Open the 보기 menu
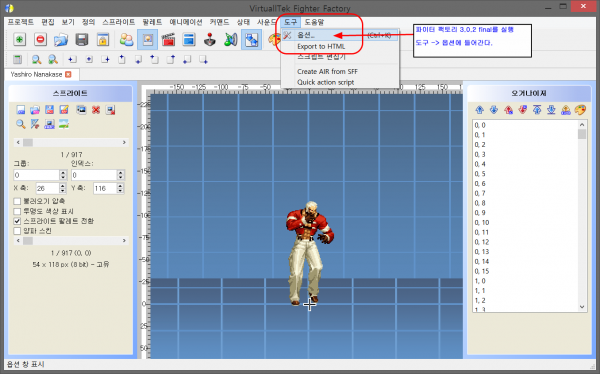 (68, 22)
